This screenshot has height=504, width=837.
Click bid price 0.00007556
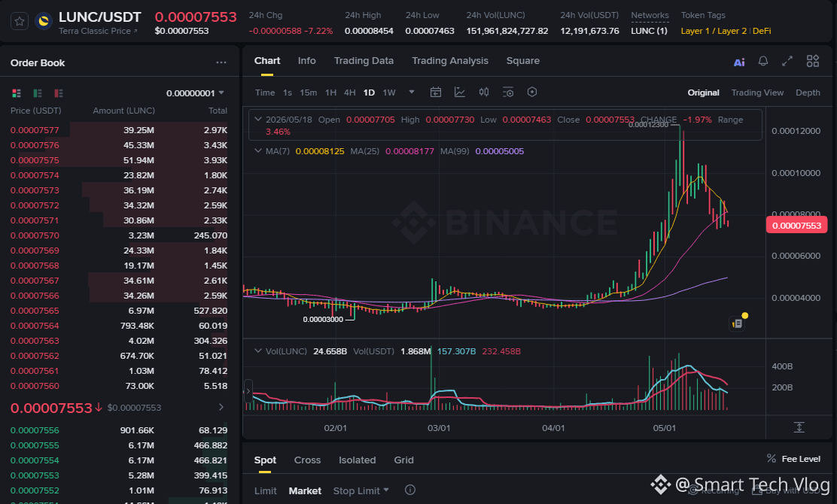click(35, 430)
